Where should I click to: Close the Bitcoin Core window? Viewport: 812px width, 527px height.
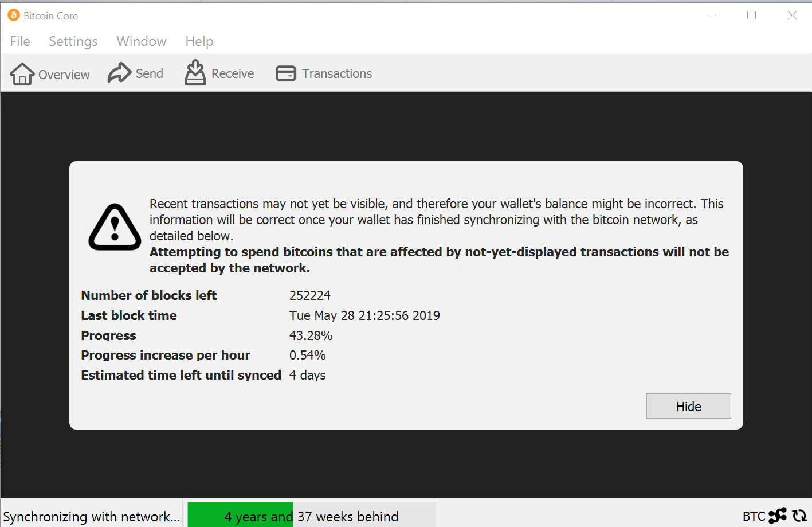[792, 15]
